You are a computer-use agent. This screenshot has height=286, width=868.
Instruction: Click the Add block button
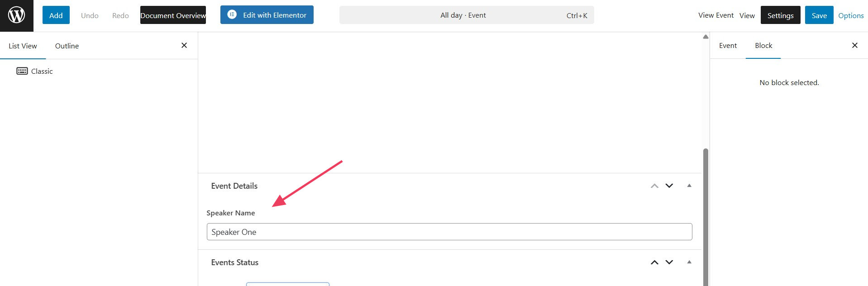pyautogui.click(x=56, y=15)
